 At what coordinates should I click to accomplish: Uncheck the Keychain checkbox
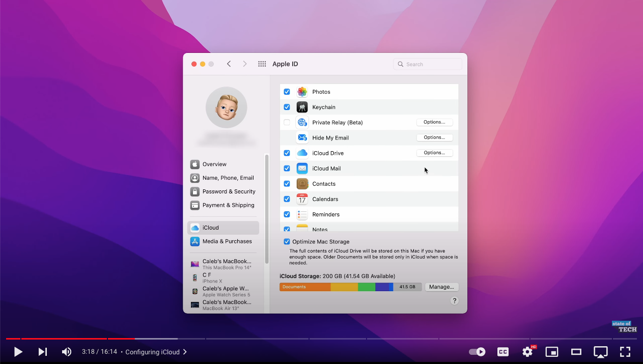point(287,107)
